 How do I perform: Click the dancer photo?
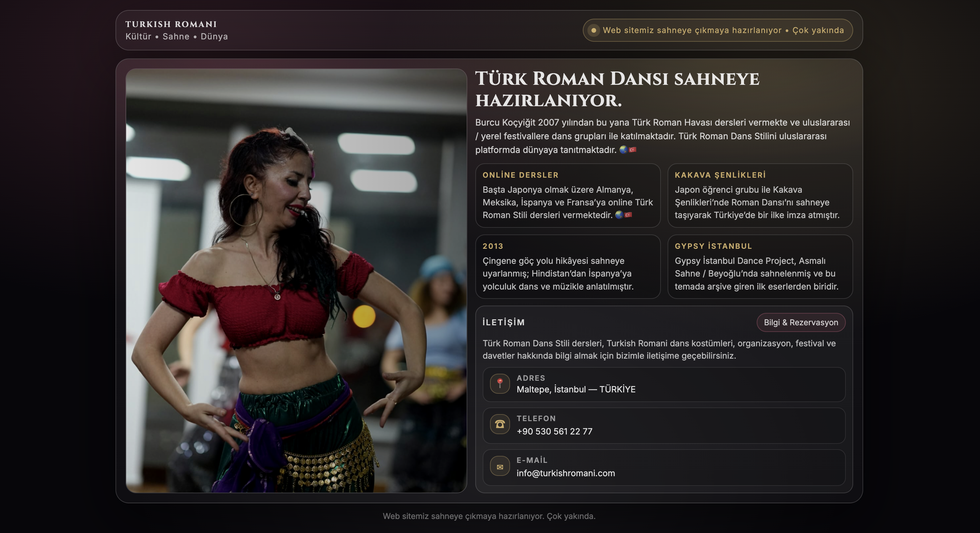(x=296, y=280)
